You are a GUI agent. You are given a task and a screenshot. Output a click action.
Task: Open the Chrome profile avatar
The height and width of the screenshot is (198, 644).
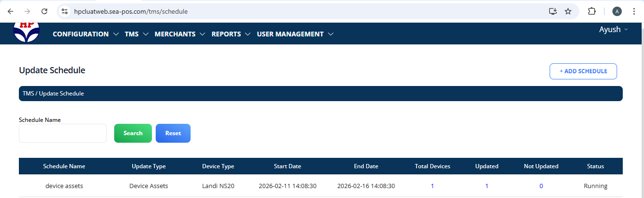tap(617, 11)
